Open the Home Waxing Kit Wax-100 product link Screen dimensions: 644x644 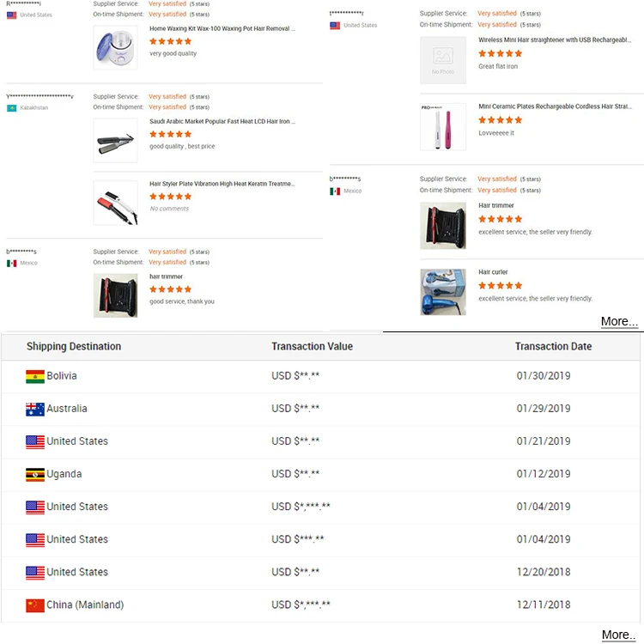[222, 28]
